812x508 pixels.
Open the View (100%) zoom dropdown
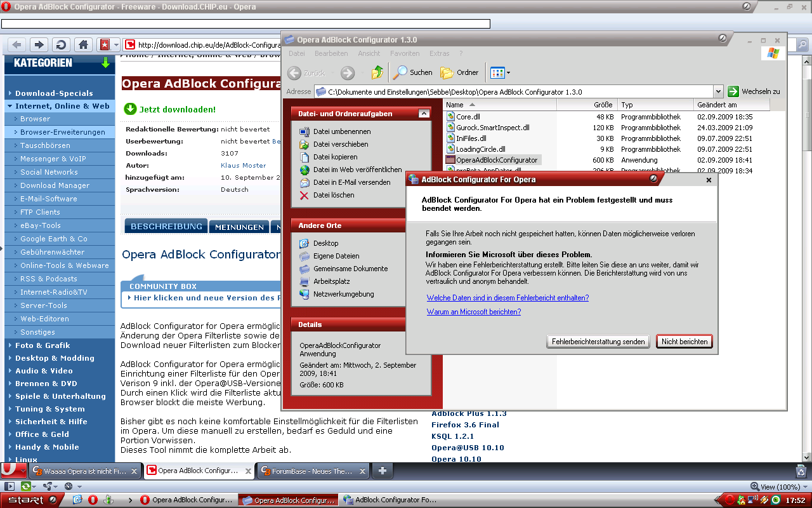[778, 486]
